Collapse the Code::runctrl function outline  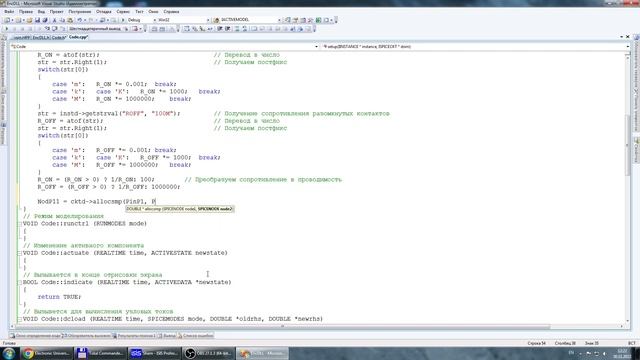click(20, 224)
